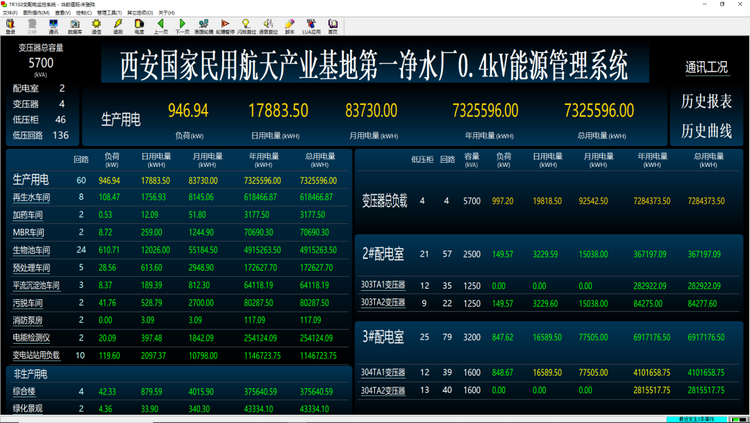
Task: Open the 304TA1变压器 transformer link
Action: [x=383, y=372]
